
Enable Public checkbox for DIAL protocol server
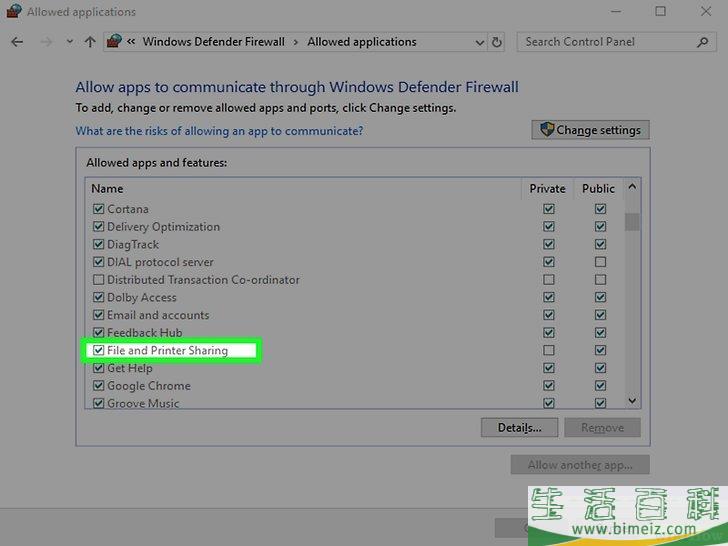point(600,262)
